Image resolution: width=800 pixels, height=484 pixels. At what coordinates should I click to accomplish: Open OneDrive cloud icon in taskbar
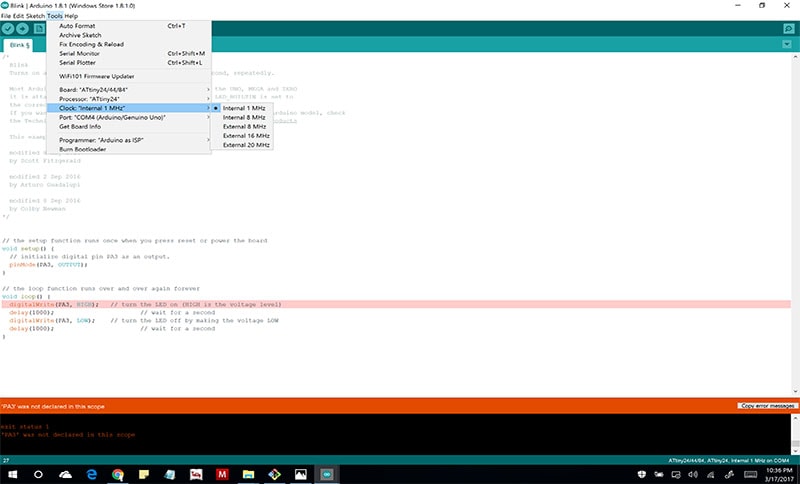pyautogui.click(x=65, y=474)
